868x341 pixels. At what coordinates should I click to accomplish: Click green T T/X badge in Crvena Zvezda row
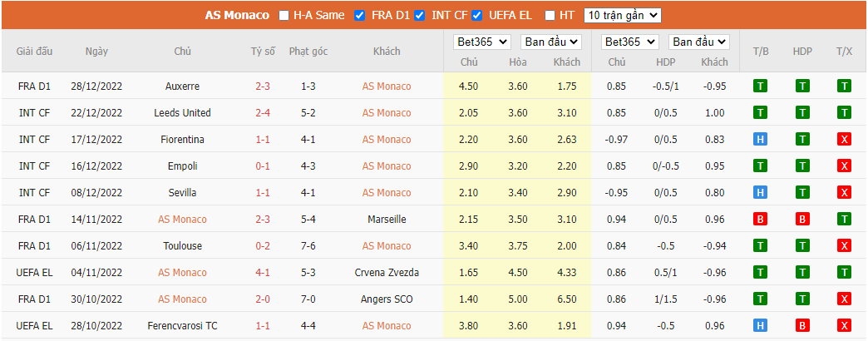(x=844, y=272)
